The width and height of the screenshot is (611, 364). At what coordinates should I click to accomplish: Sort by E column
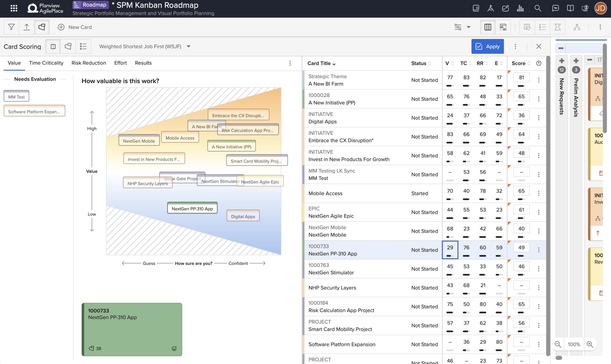(x=498, y=63)
